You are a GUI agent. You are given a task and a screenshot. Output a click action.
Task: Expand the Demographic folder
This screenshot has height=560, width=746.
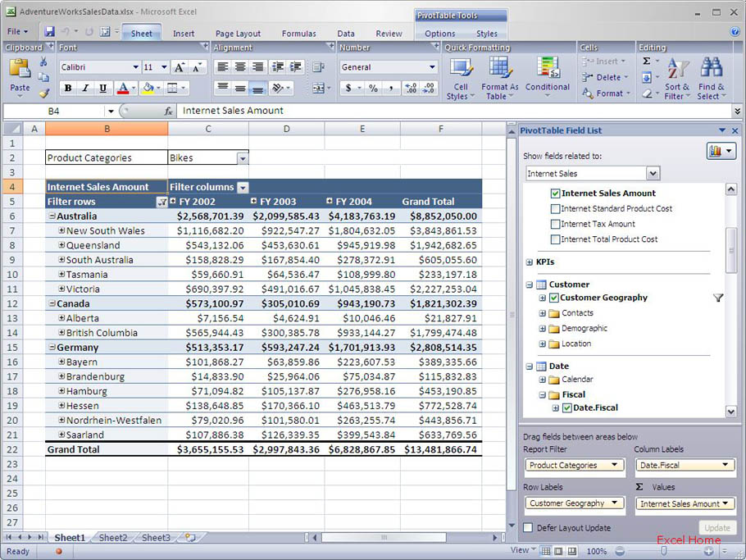(x=542, y=328)
